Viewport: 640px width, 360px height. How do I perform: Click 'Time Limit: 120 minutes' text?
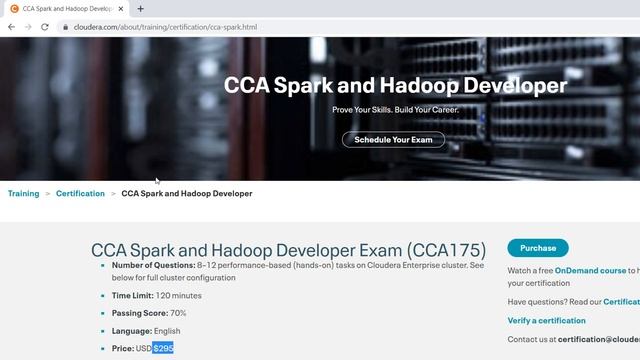[x=157, y=296]
